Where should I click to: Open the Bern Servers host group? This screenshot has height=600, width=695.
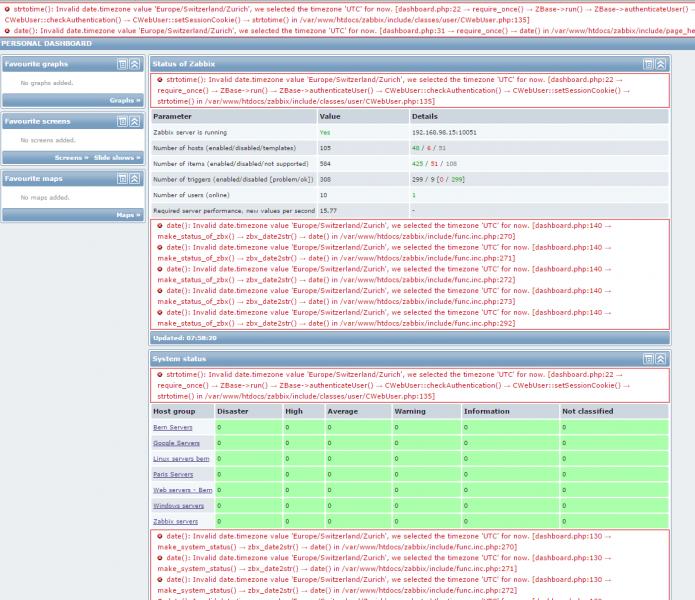coord(172,427)
